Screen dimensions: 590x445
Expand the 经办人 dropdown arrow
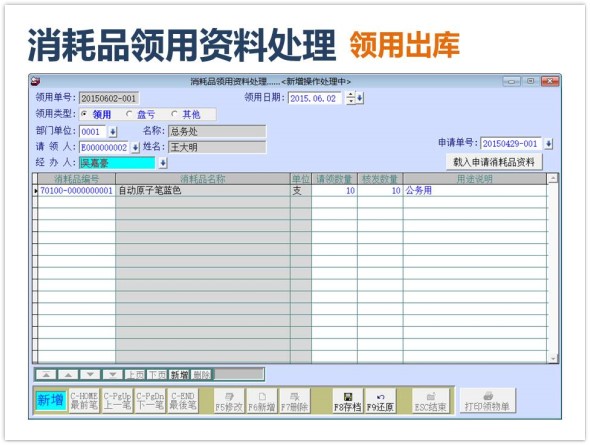[x=163, y=163]
